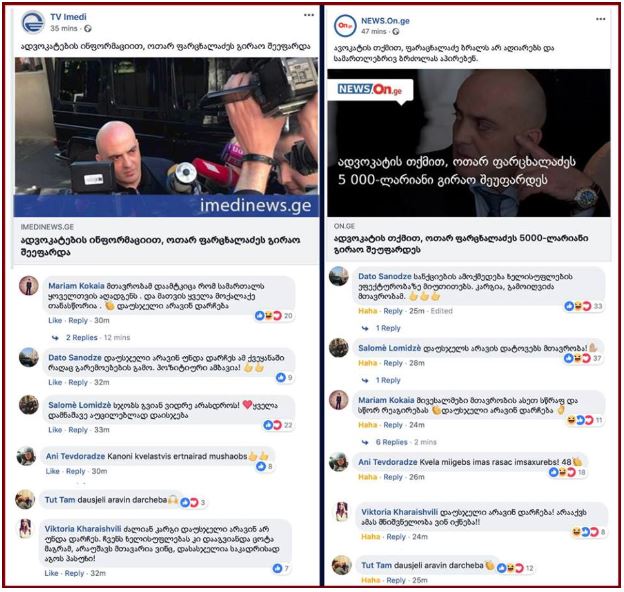The height and width of the screenshot is (592, 624).
Task: Toggle Haha on Salomè Lomidzè's right comment
Action: [367, 363]
